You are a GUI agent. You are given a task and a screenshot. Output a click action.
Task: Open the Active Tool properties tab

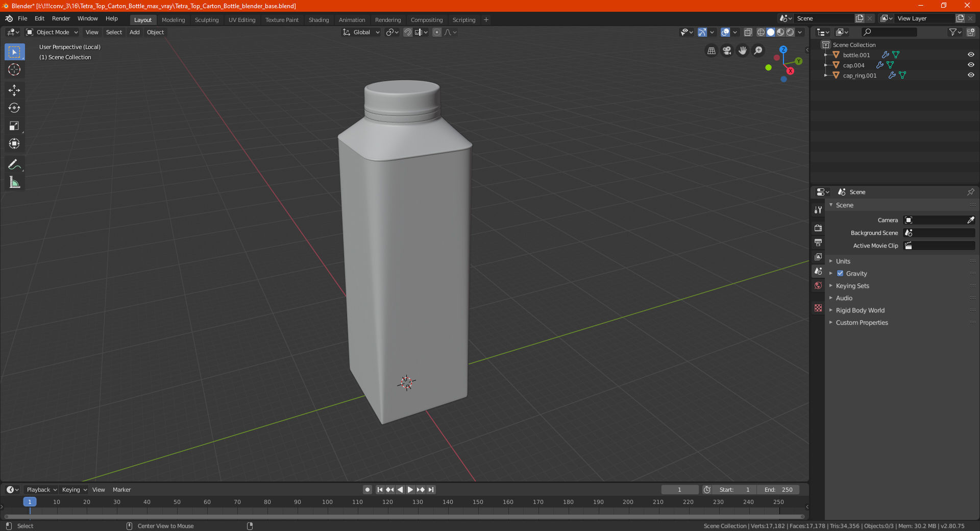point(818,210)
